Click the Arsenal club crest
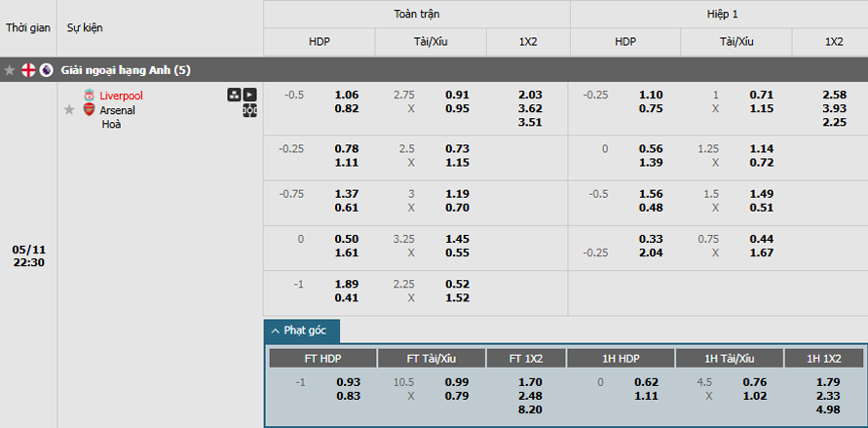The image size is (868, 428). coord(89,109)
